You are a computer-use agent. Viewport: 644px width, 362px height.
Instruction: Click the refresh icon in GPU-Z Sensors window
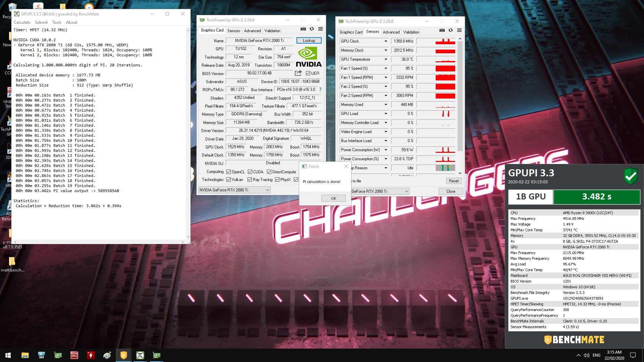(450, 31)
